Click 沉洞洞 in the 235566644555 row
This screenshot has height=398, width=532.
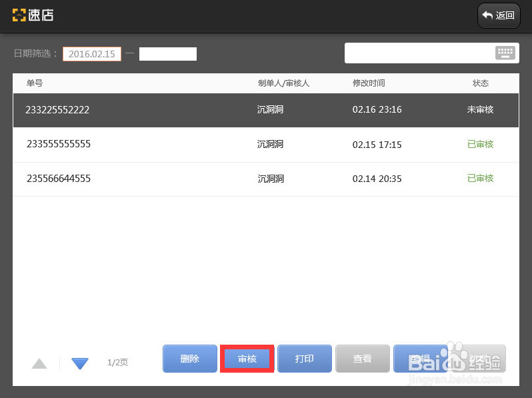271,179
